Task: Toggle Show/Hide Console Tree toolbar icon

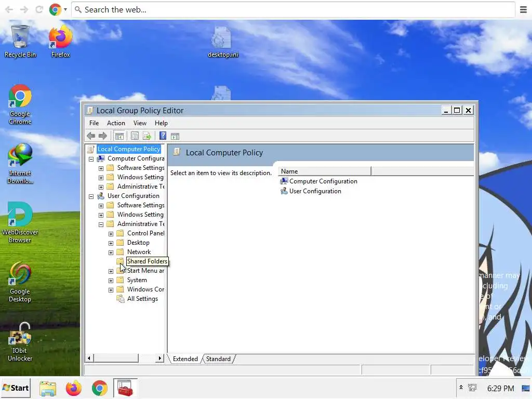Action: click(x=119, y=136)
